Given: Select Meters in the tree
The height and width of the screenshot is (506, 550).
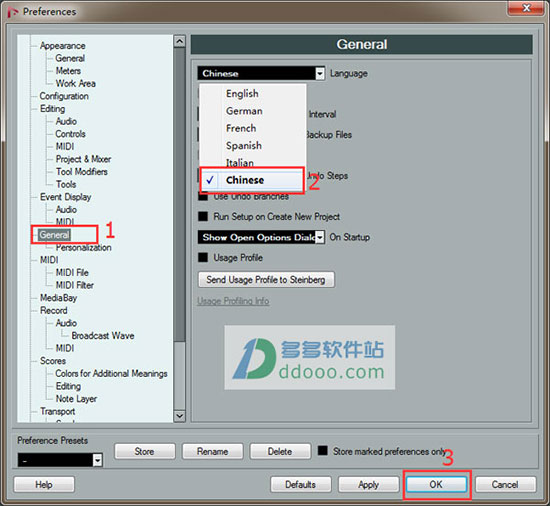Looking at the screenshot, I should pyautogui.click(x=68, y=71).
